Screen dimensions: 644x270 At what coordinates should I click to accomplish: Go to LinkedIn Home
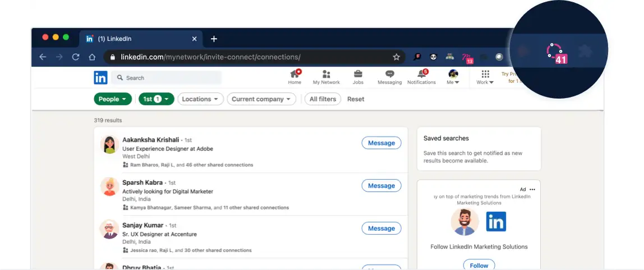(x=295, y=77)
